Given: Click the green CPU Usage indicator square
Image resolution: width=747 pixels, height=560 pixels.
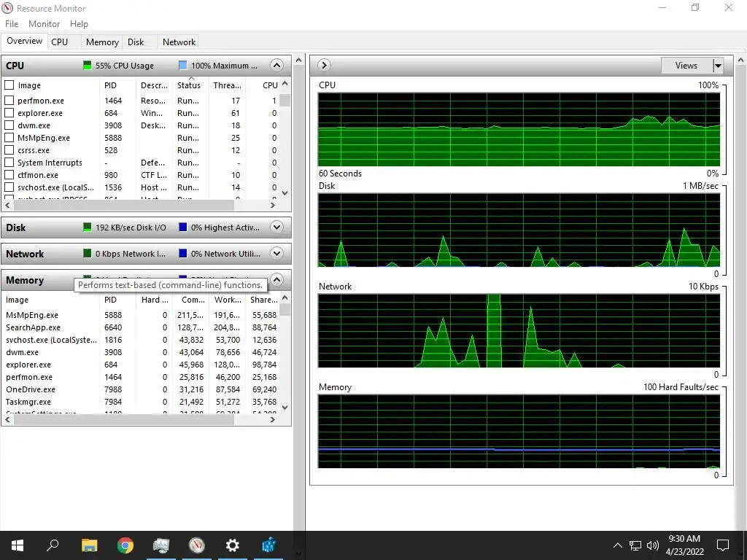Looking at the screenshot, I should [88, 65].
